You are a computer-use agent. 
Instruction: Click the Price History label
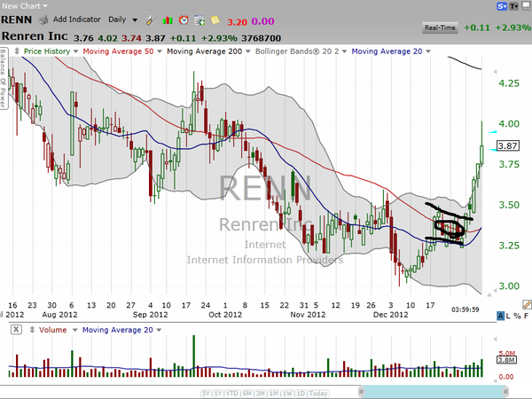pos(47,51)
